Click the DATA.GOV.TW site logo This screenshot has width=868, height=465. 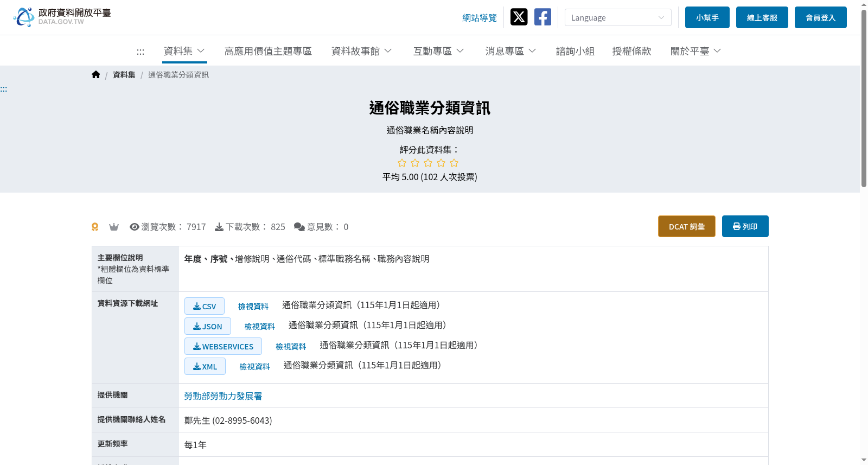62,17
